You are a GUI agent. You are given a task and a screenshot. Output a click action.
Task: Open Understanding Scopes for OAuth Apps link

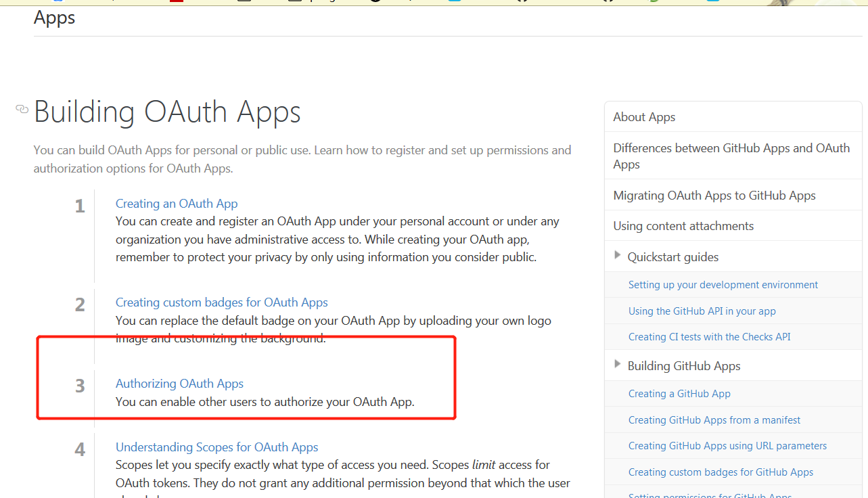click(x=216, y=447)
